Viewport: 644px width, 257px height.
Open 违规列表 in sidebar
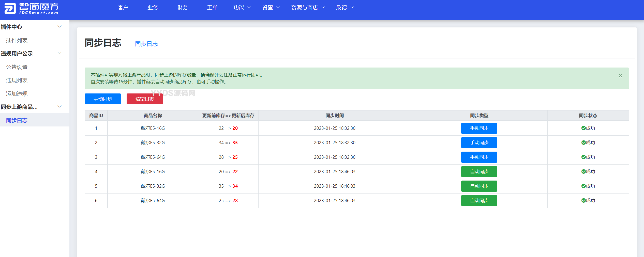(x=17, y=80)
